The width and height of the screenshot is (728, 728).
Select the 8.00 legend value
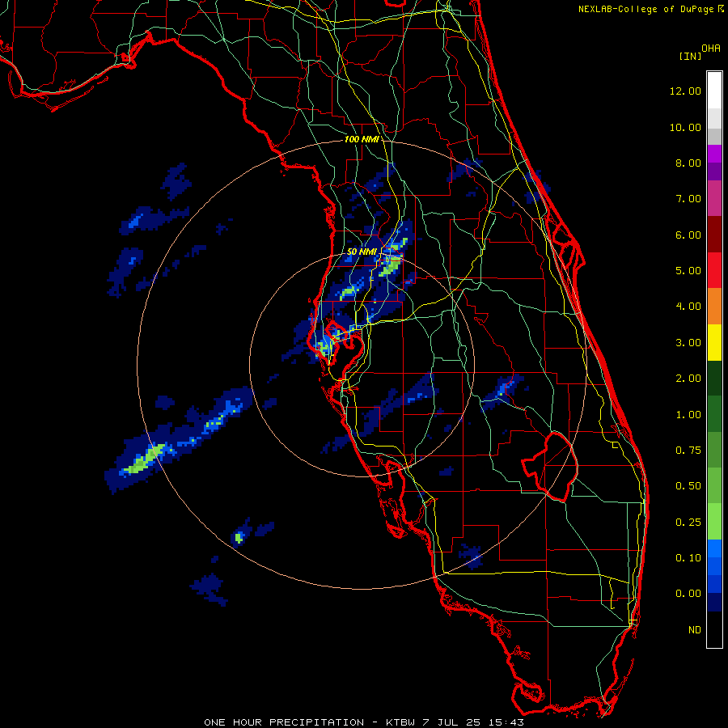(688, 163)
